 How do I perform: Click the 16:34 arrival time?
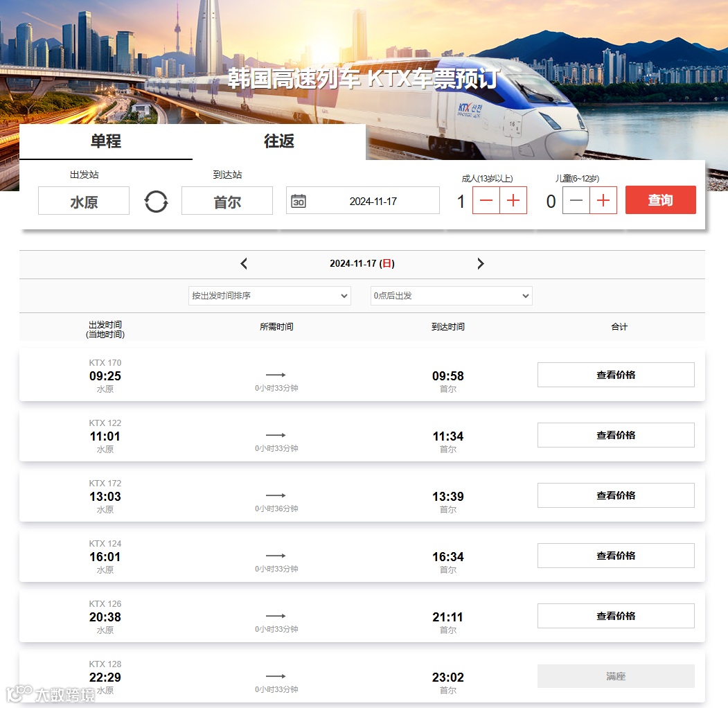pos(448,557)
